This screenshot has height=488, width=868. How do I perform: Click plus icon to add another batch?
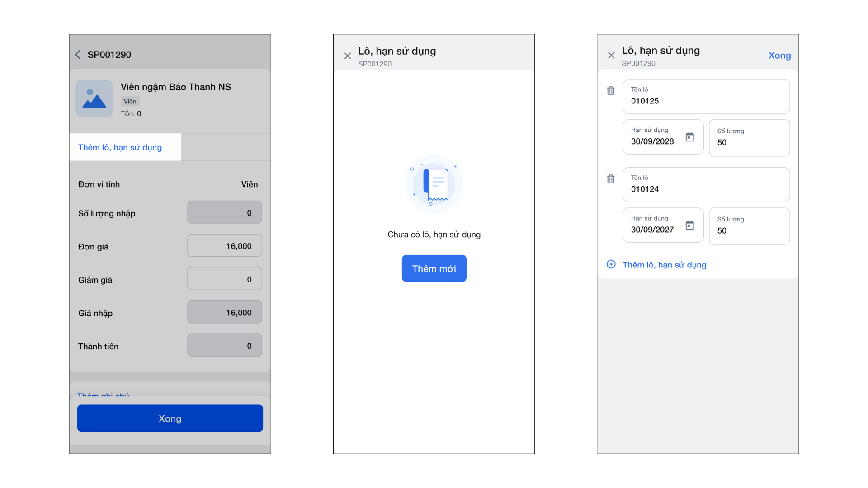coord(611,264)
